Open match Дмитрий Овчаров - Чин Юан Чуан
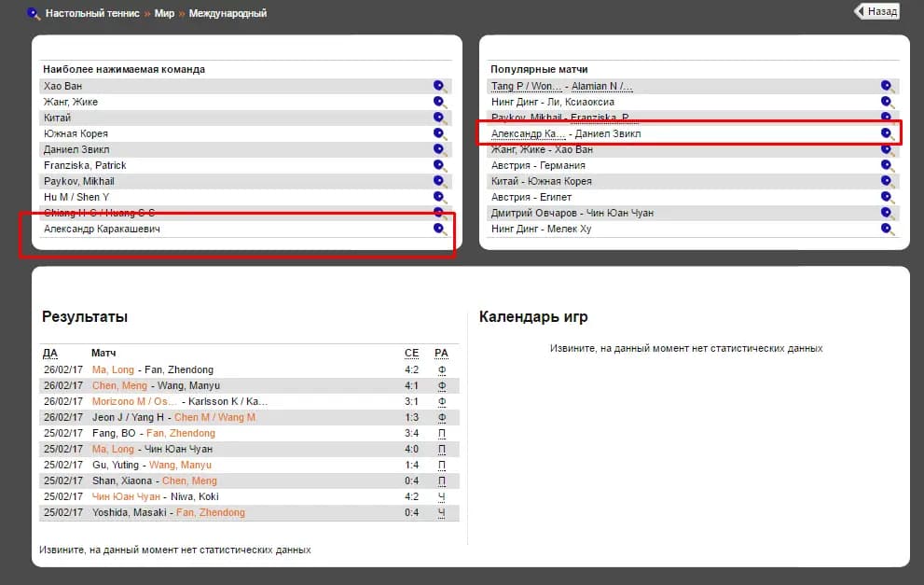The width and height of the screenshot is (924, 585). tap(572, 213)
